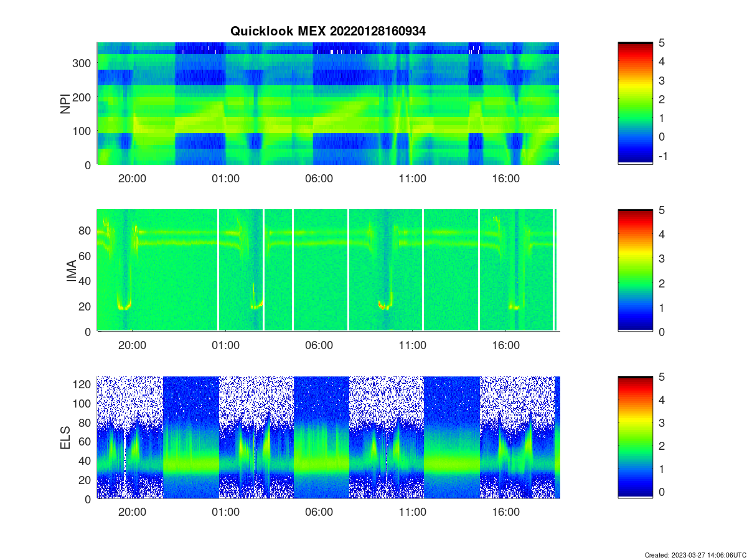Click the 1 label on ELS color bar
747x560 pixels.
pyautogui.click(x=662, y=469)
